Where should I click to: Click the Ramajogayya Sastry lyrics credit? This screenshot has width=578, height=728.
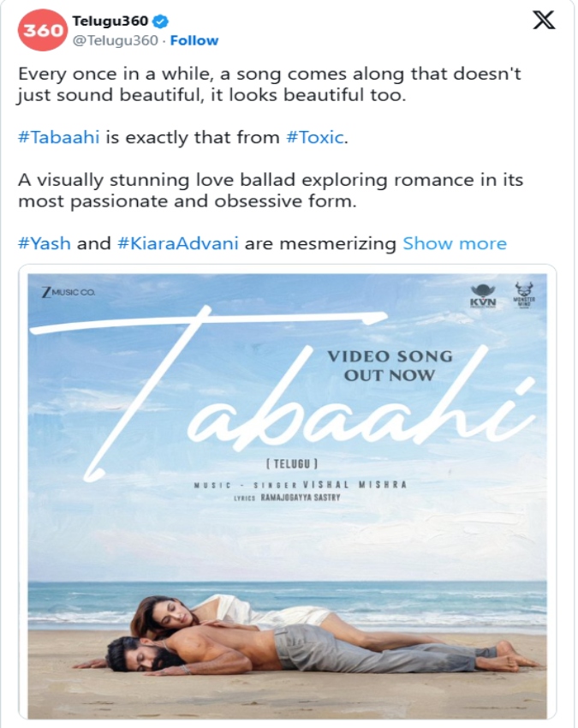coord(287,498)
